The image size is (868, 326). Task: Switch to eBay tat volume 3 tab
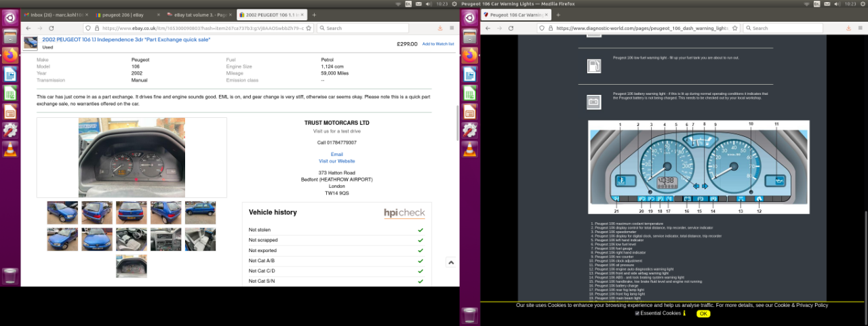click(x=199, y=14)
